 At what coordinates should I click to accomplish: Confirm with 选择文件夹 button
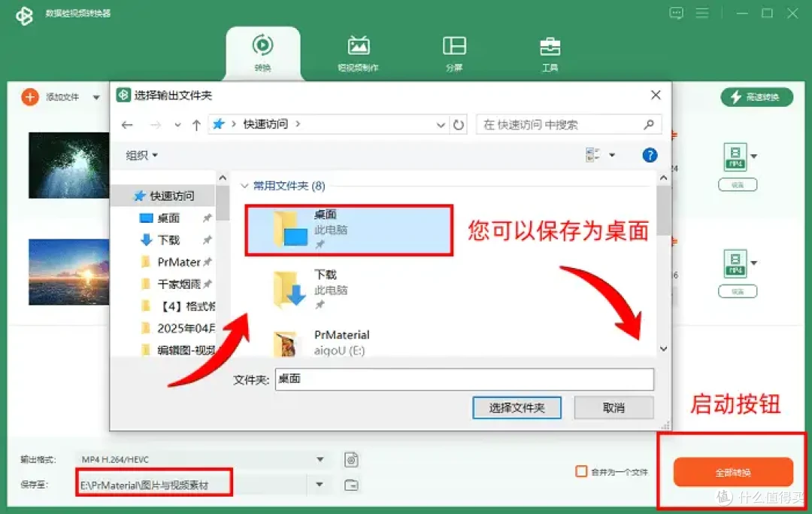click(x=517, y=408)
